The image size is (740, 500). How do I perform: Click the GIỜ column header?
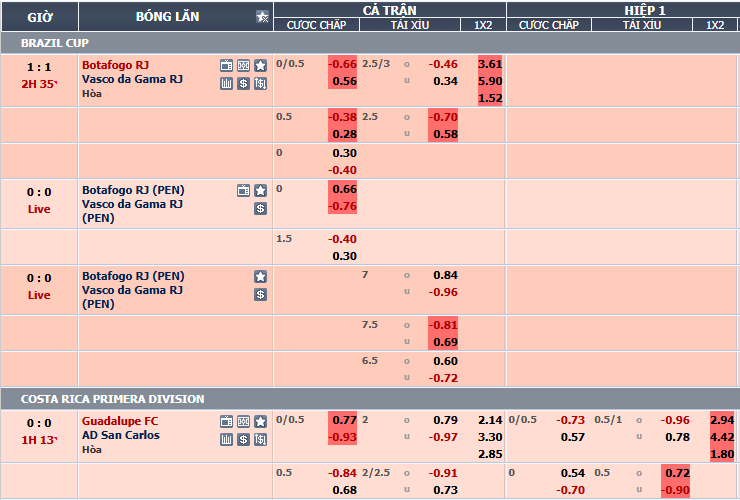(x=40, y=17)
